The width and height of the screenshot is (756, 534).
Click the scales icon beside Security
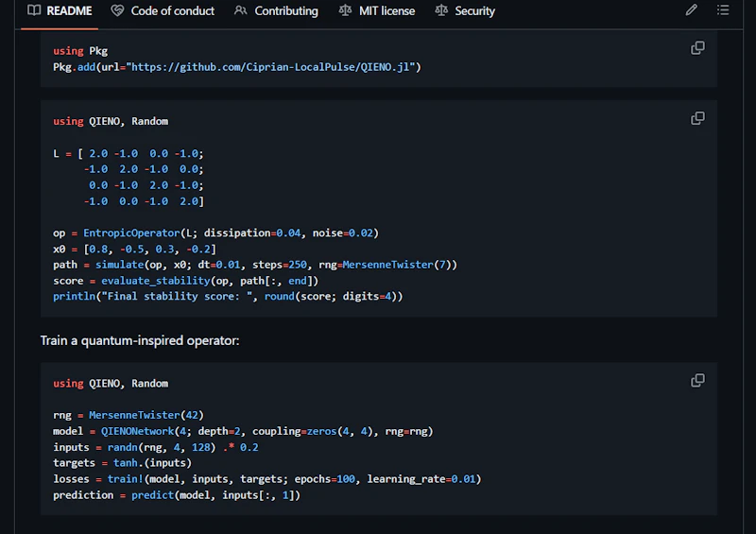[441, 10]
